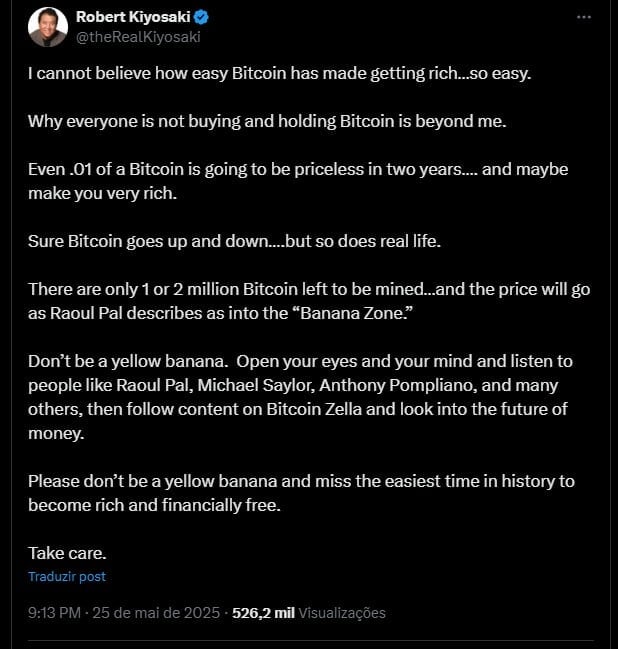Click the sentence 'Why everyone is not buying'
The height and width of the screenshot is (649, 618).
(x=267, y=121)
